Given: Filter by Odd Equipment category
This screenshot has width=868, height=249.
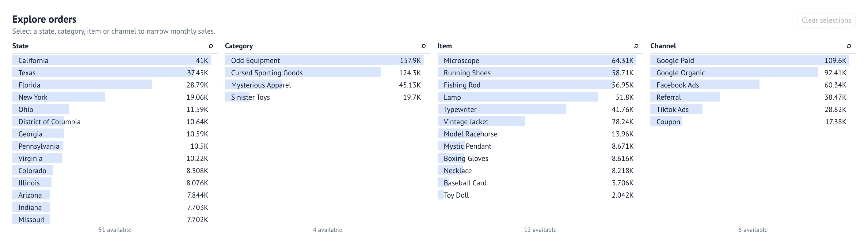Looking at the screenshot, I should 324,61.
